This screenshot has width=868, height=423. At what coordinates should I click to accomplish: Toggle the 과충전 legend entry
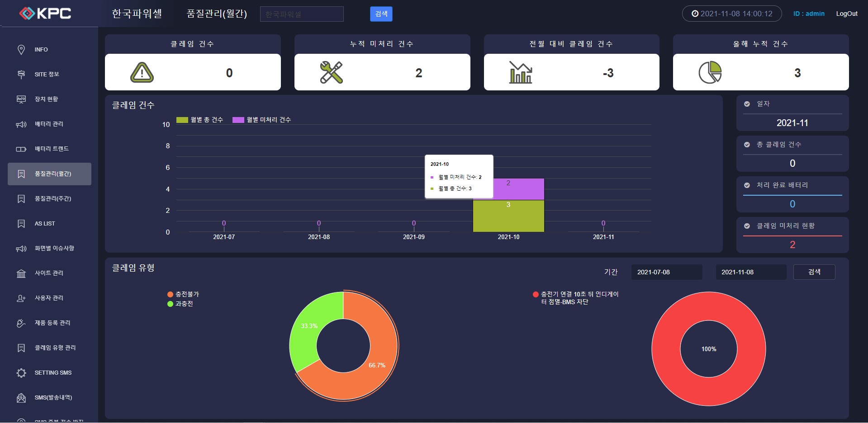180,304
